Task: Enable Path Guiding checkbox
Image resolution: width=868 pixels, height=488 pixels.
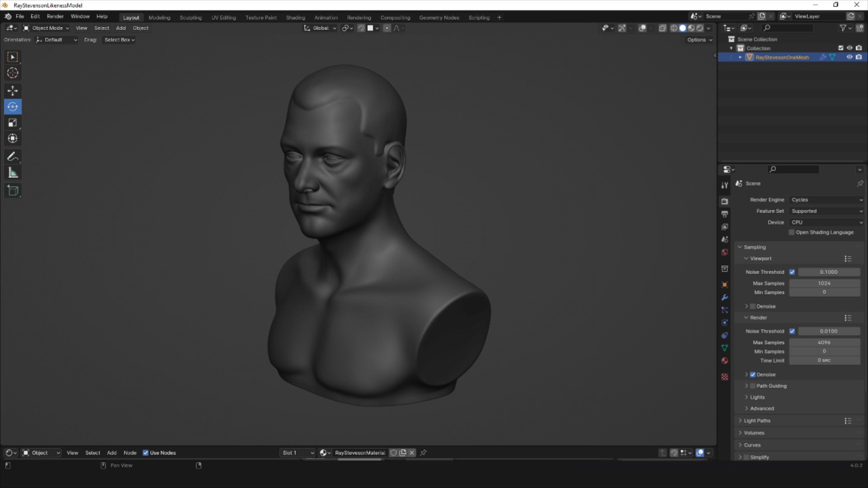Action: (753, 386)
